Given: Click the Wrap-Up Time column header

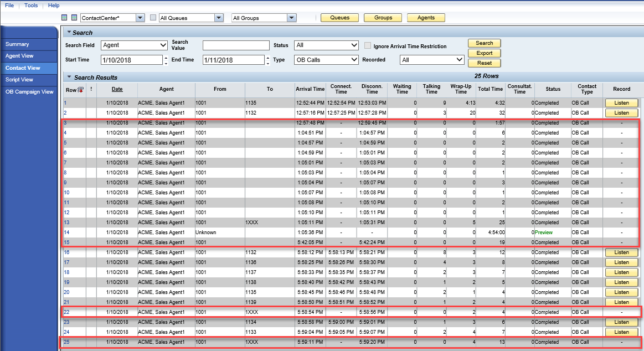Looking at the screenshot, I should pyautogui.click(x=461, y=89).
